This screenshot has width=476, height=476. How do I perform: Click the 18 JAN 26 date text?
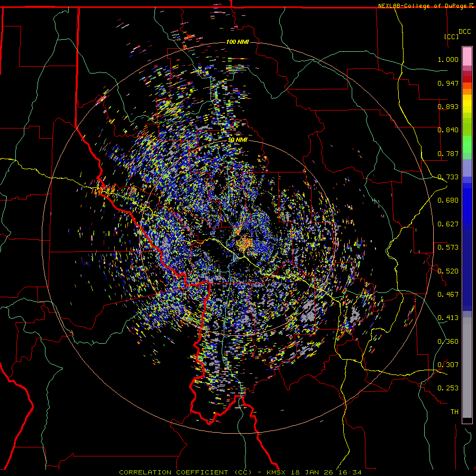tap(312, 472)
